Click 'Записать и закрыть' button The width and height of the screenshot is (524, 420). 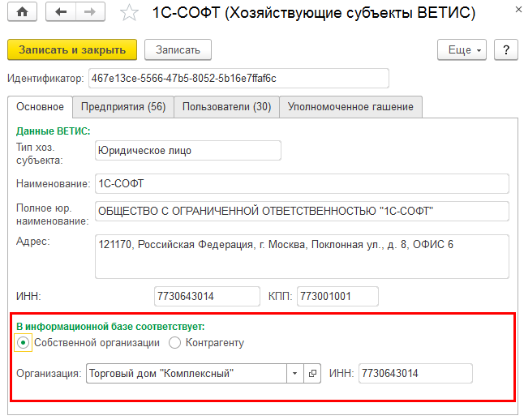tap(72, 49)
